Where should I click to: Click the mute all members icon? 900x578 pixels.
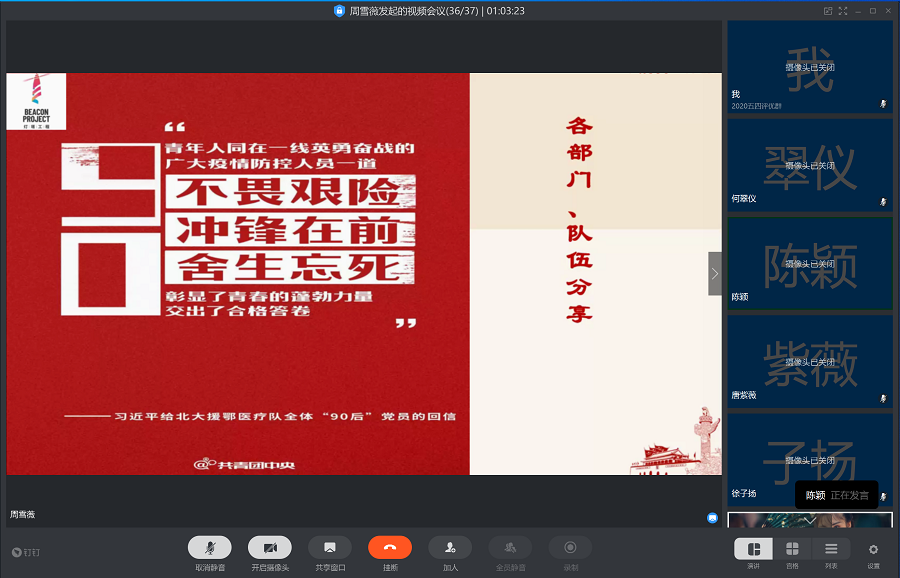[x=509, y=548]
